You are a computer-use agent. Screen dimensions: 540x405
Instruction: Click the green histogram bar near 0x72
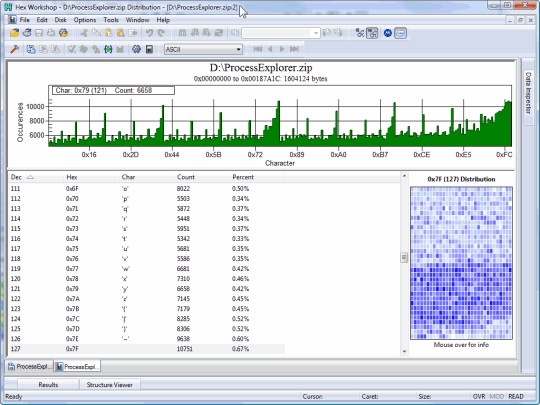click(256, 141)
